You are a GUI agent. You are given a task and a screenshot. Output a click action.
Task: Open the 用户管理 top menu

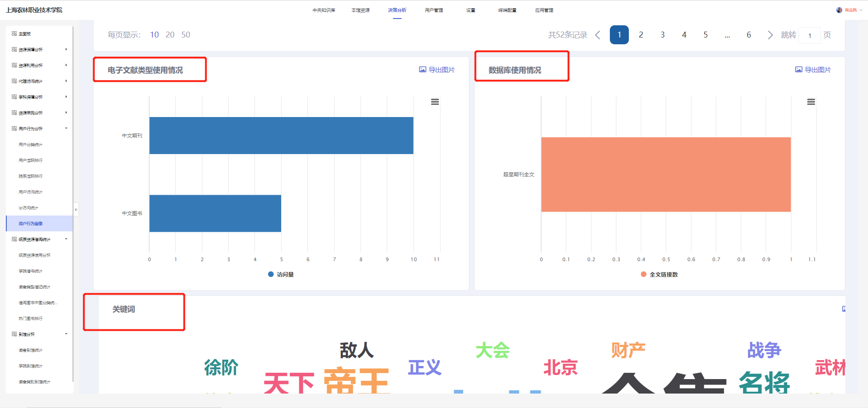click(x=434, y=10)
